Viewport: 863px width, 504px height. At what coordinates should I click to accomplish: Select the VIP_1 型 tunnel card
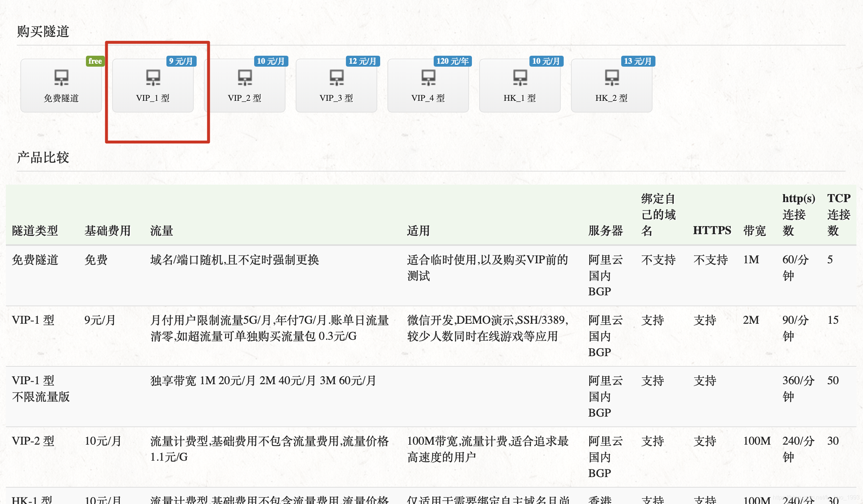tap(153, 86)
